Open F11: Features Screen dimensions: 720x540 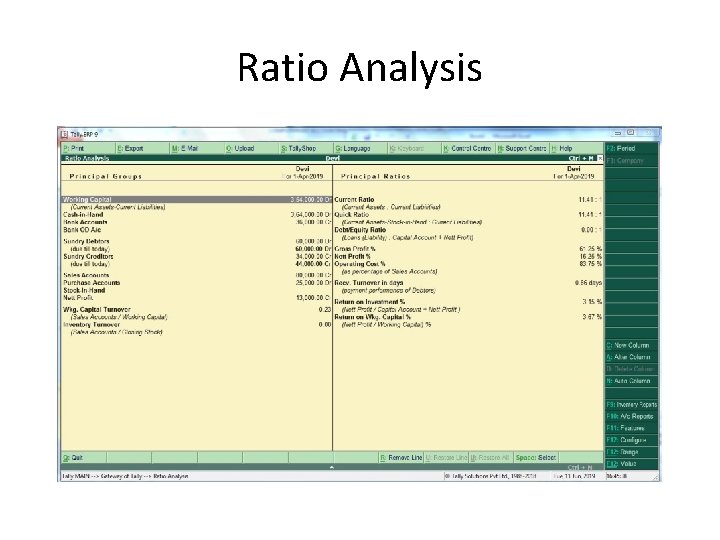[631, 428]
